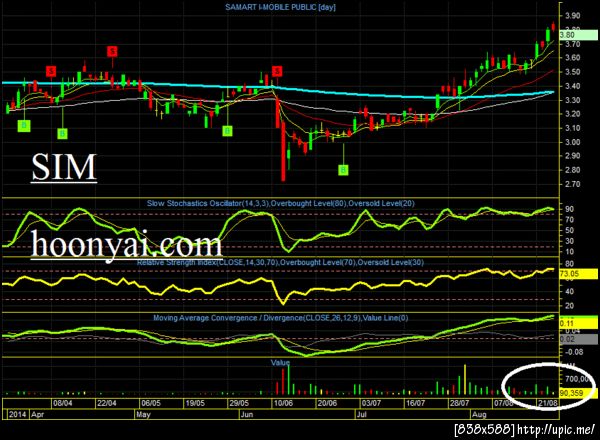Click the 2014 year label in the month row
This screenshot has height=440, width=600.
click(x=18, y=414)
